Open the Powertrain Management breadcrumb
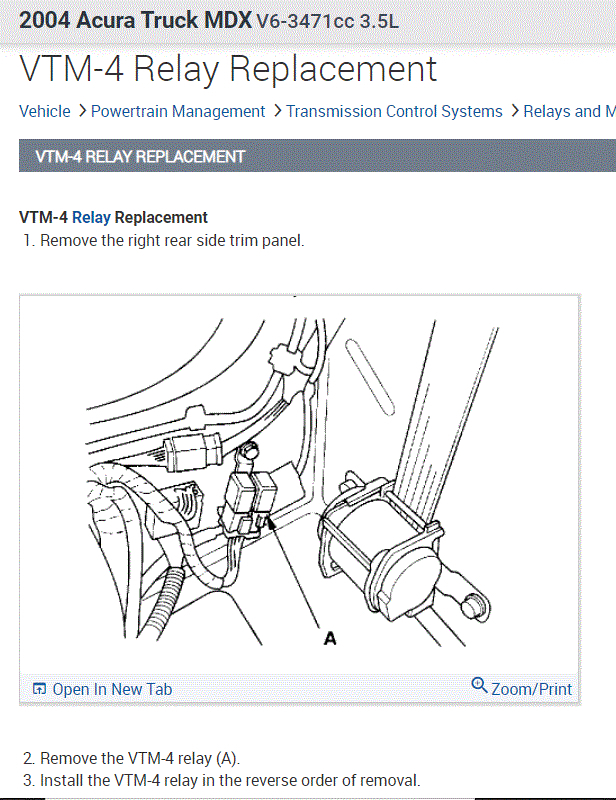The height and width of the screenshot is (800, 616). [178, 111]
